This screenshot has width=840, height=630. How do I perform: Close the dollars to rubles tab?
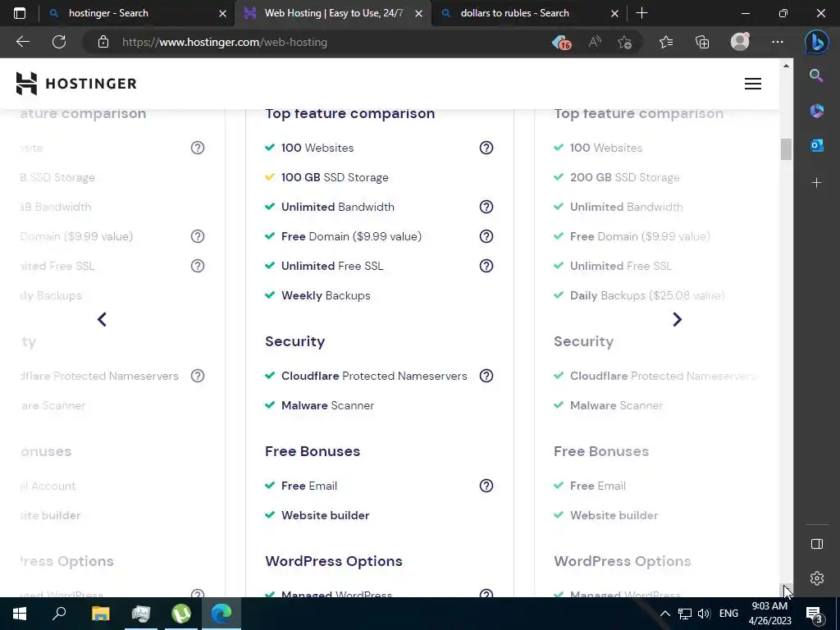click(615, 13)
